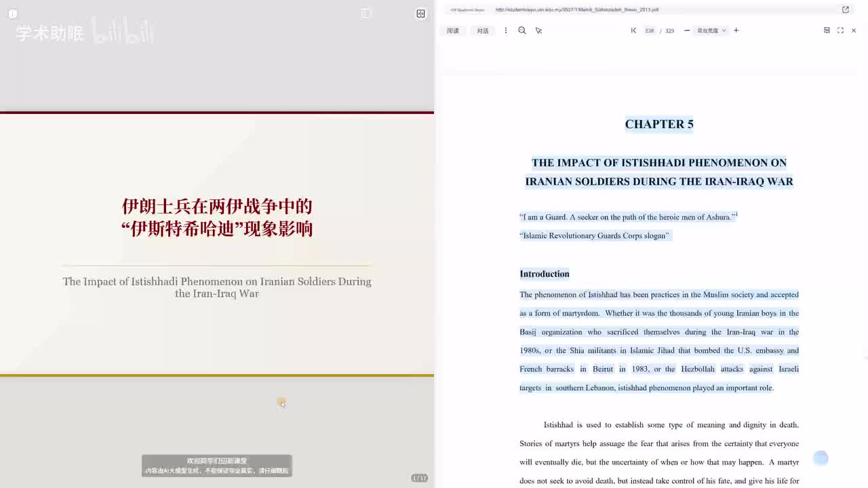Click the Chinese slide title 伊朗士兵在两伊战争中的

[217, 206]
